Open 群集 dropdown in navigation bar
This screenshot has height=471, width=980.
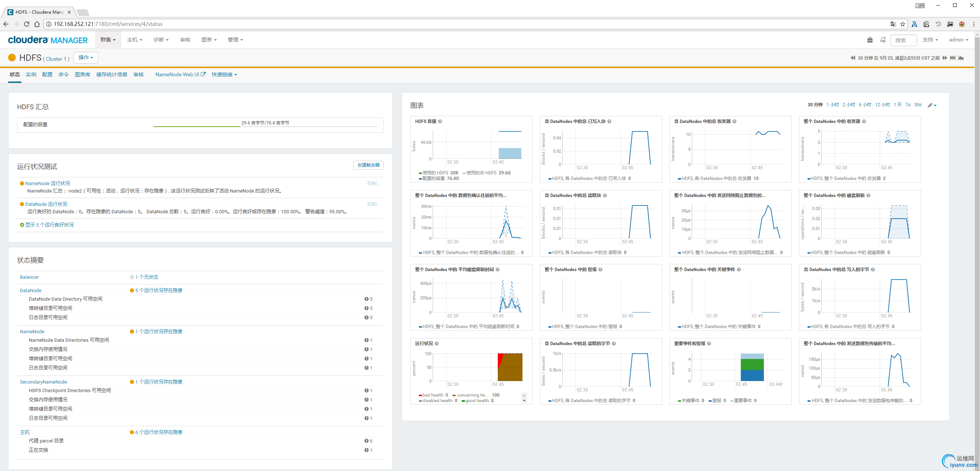coord(108,40)
